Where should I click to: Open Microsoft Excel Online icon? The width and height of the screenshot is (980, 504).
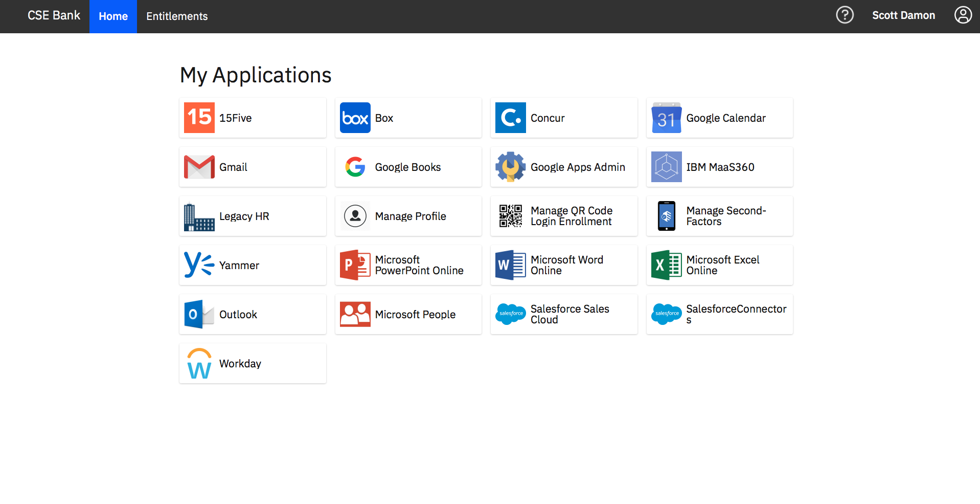[667, 265]
